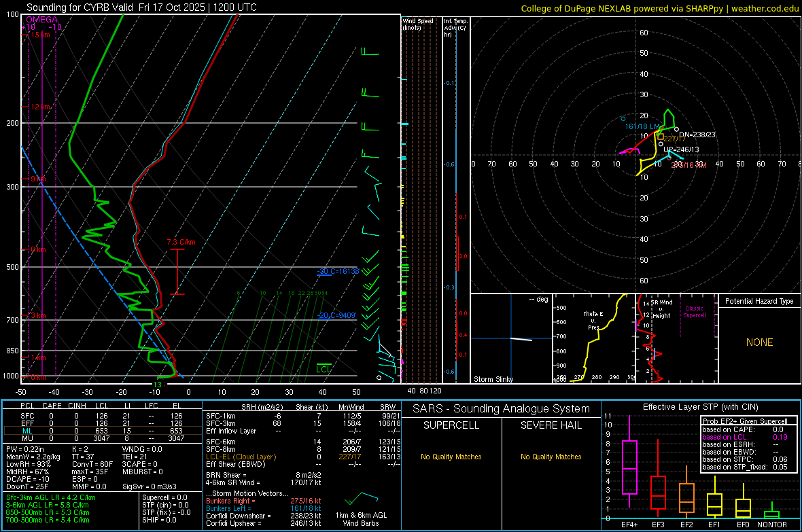Image resolution: width=802 pixels, height=532 pixels.
Task: Click the 'DN=238/23' hodograph label
Action: tap(697, 135)
